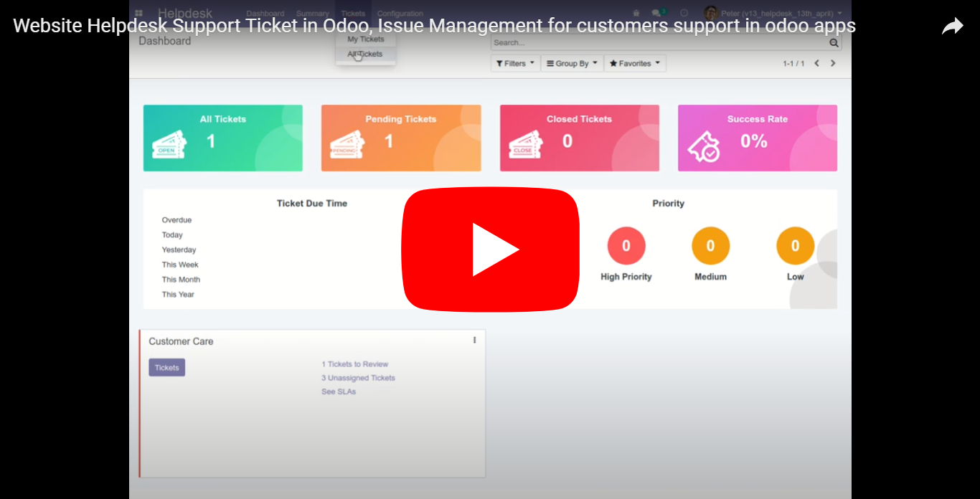This screenshot has height=499, width=980.
Task: Select All Tickets from dropdown
Action: point(365,54)
